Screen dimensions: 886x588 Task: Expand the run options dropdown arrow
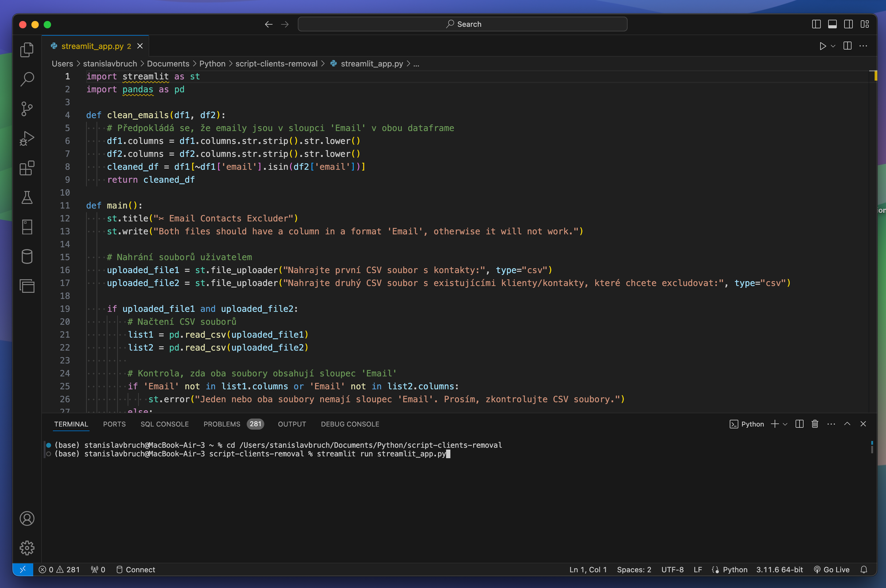(833, 46)
